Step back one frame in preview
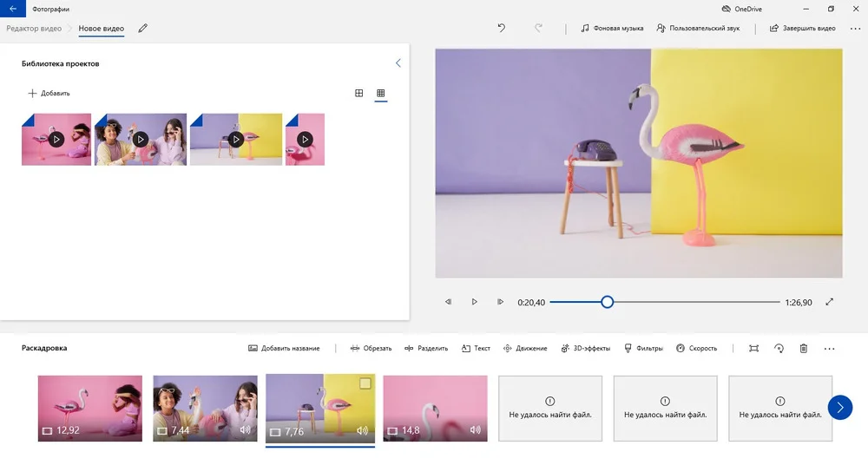The image size is (868, 465). (x=449, y=302)
